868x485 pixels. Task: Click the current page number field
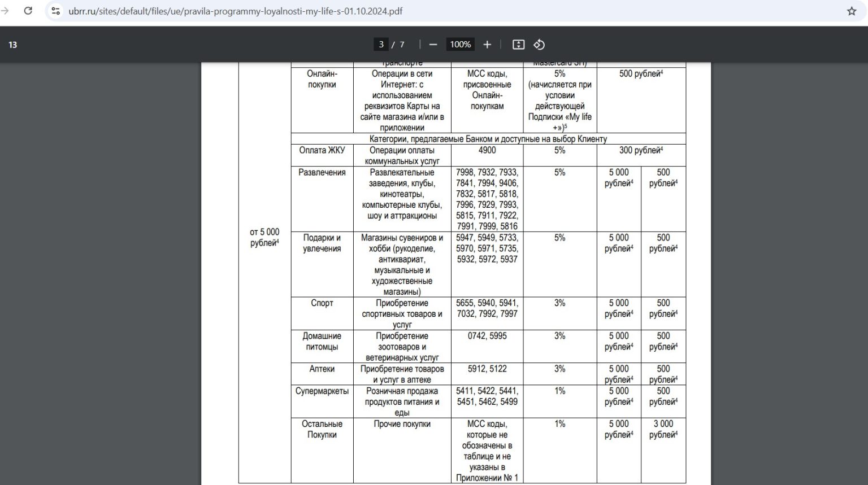[381, 45]
